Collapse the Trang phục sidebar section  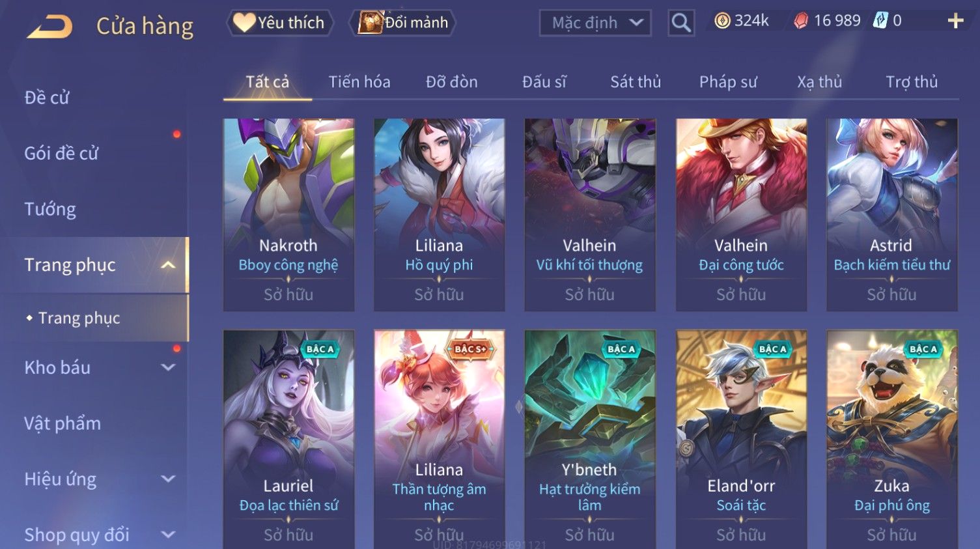click(168, 265)
